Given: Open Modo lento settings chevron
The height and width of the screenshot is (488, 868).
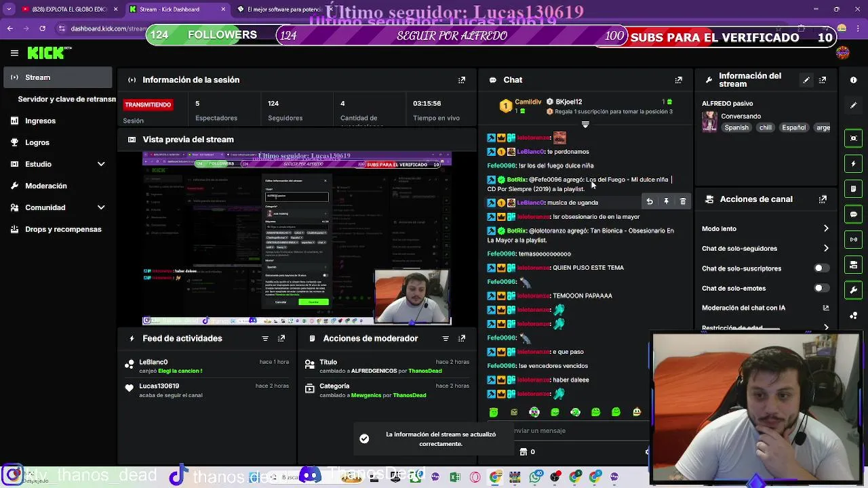Looking at the screenshot, I should [x=826, y=228].
